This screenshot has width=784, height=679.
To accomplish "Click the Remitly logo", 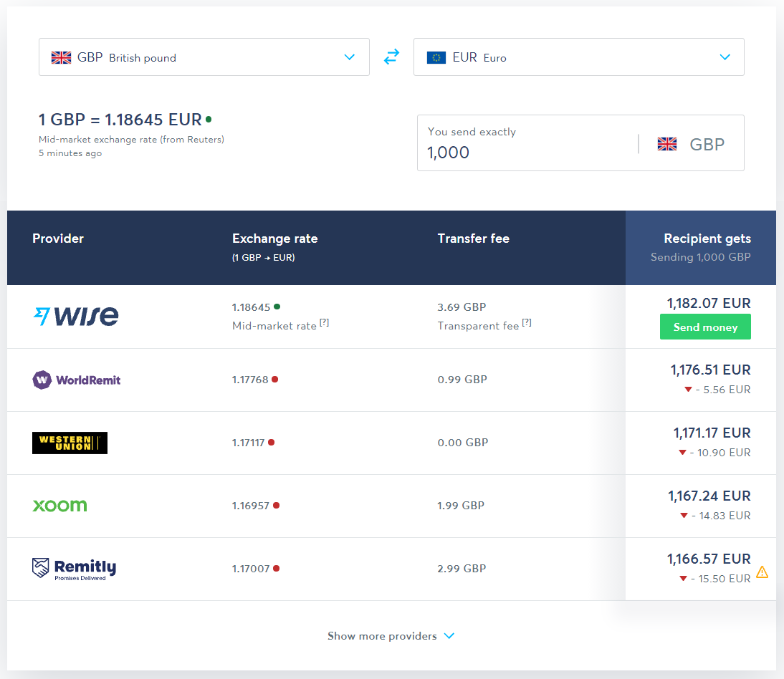I will 74,569.
